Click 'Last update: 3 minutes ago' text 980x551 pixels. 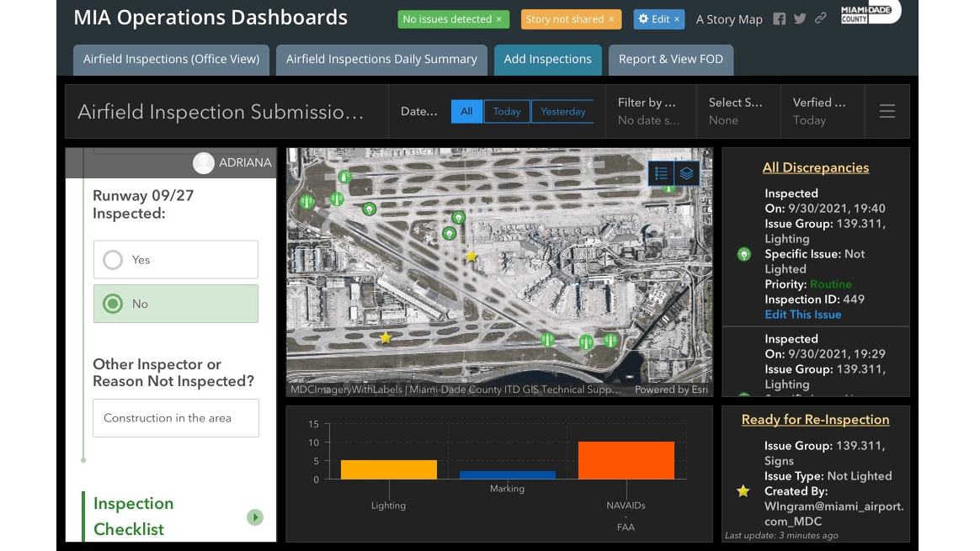click(x=781, y=535)
